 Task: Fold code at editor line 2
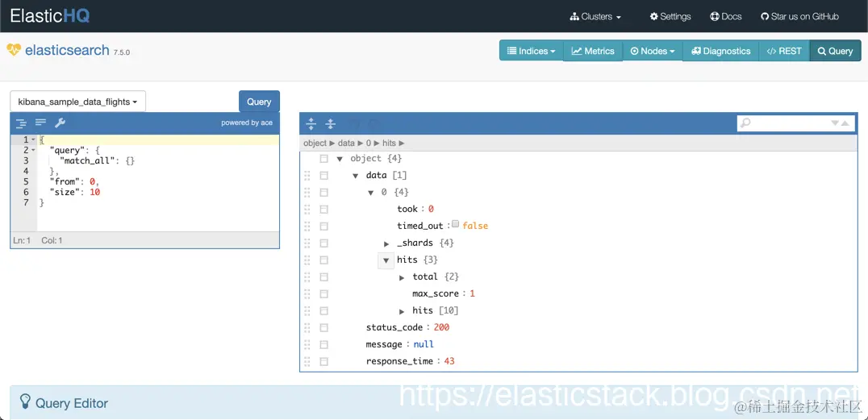[33, 150]
